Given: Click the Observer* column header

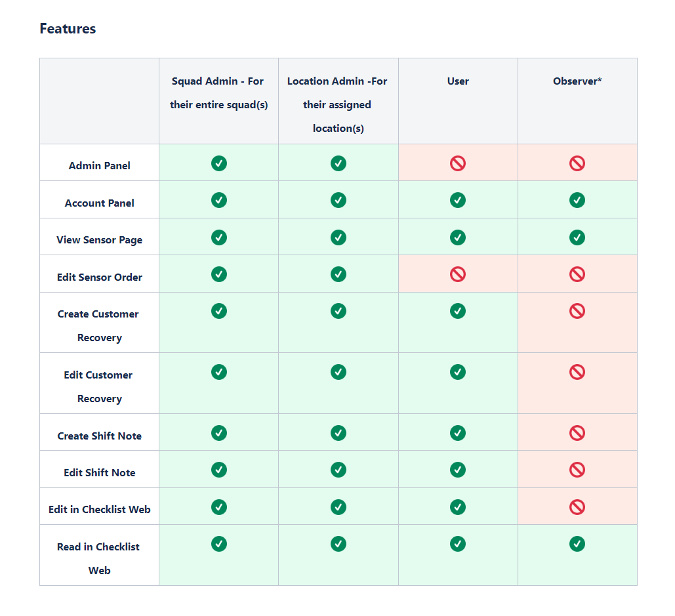Looking at the screenshot, I should click(577, 81).
